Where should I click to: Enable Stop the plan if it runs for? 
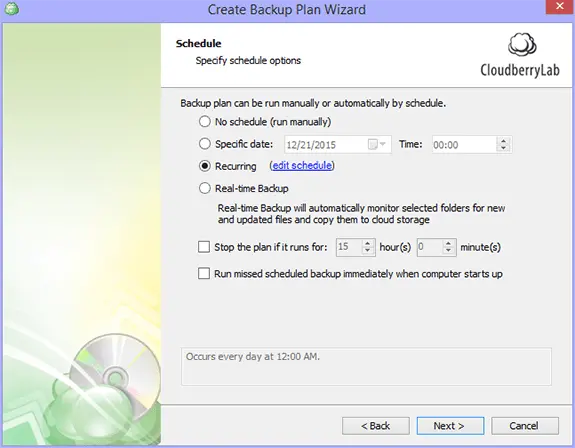point(204,247)
